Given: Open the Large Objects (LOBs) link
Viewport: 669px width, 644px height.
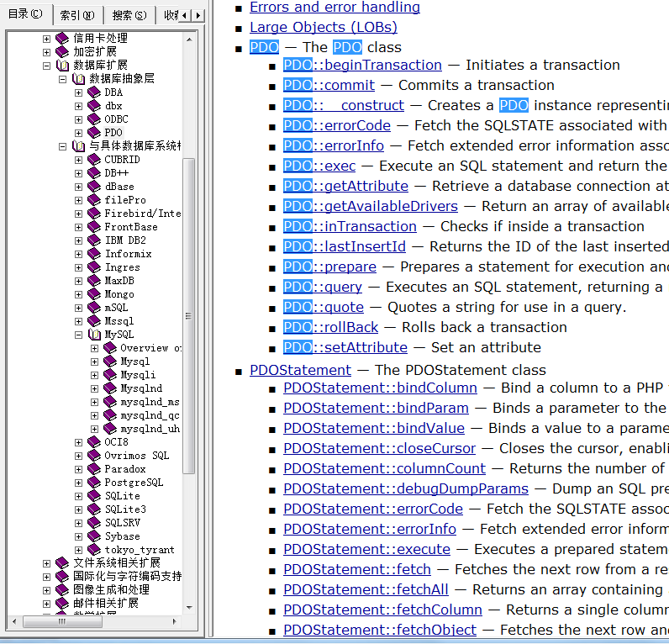Looking at the screenshot, I should [324, 27].
